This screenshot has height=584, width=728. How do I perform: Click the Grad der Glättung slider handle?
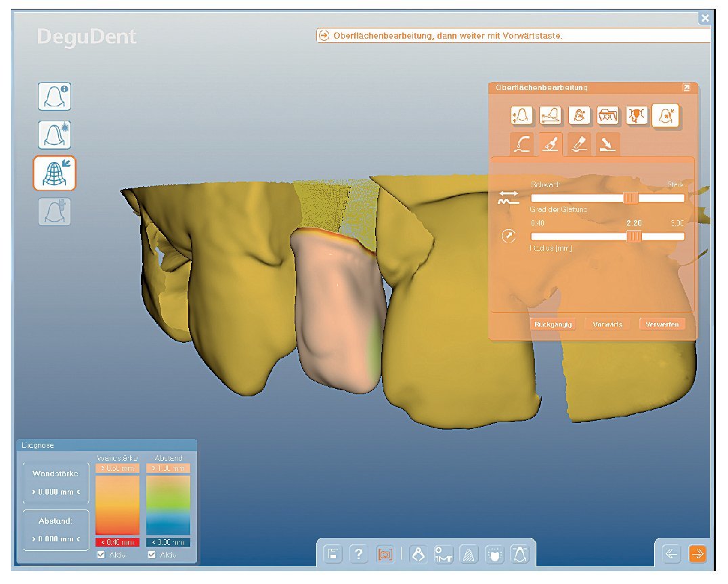click(x=630, y=197)
